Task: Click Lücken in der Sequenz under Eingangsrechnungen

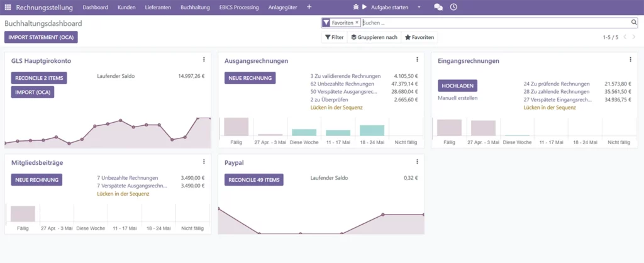Action: (x=550, y=108)
